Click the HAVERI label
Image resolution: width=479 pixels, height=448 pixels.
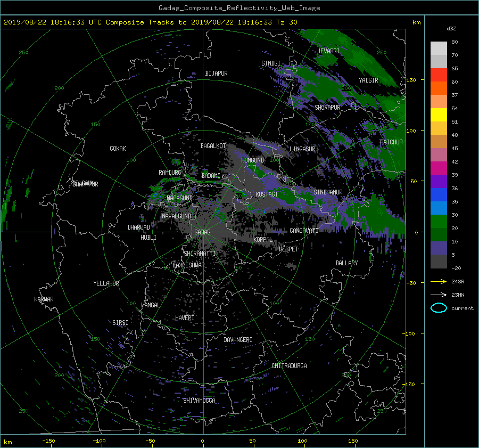click(185, 318)
